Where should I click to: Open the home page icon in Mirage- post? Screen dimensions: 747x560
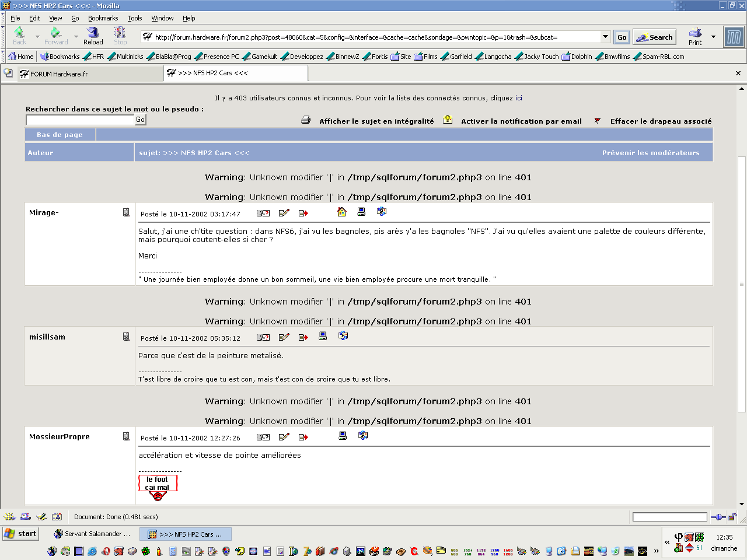[x=342, y=212]
